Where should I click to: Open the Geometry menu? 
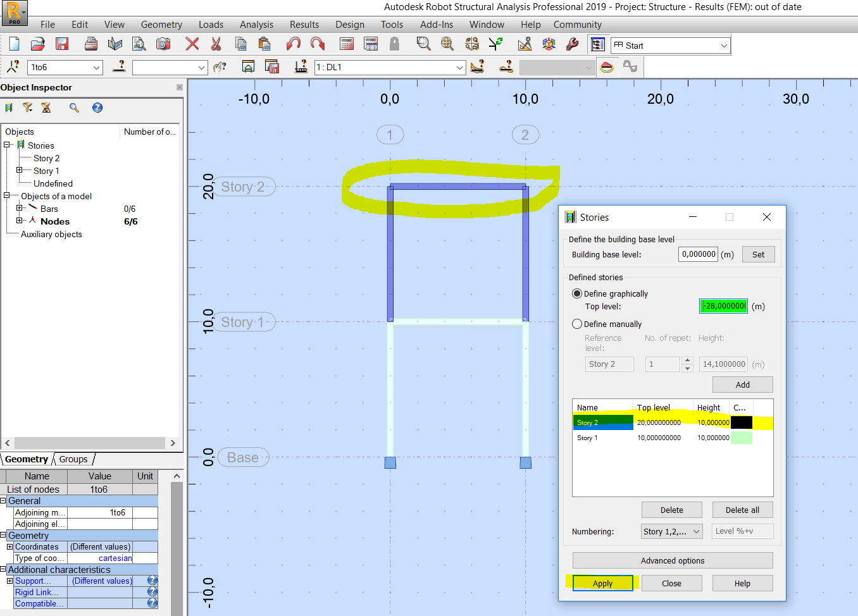[161, 24]
